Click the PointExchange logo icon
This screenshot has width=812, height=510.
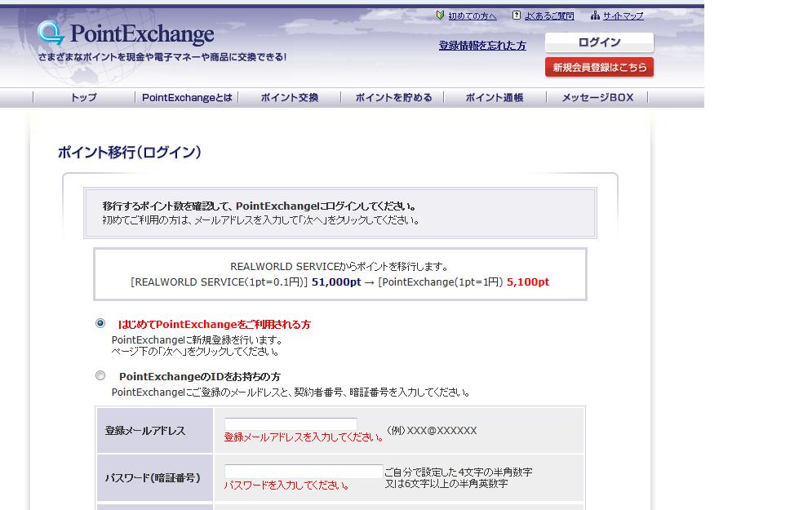tap(51, 33)
